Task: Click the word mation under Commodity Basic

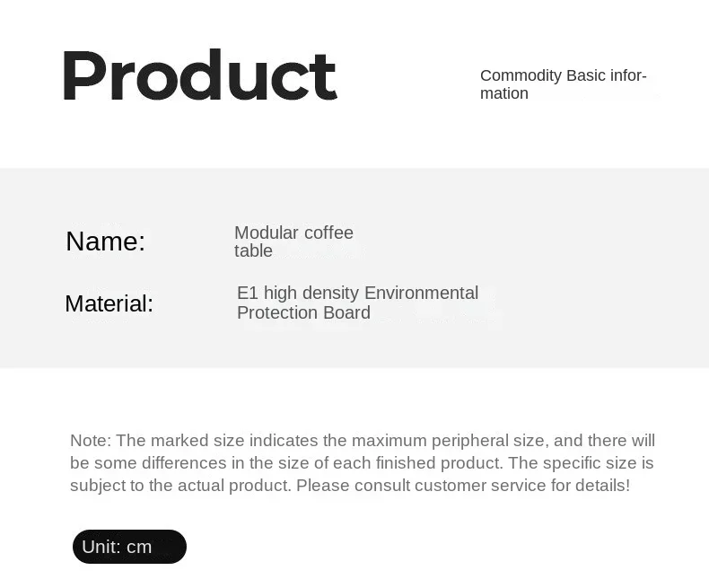Action: tap(504, 93)
